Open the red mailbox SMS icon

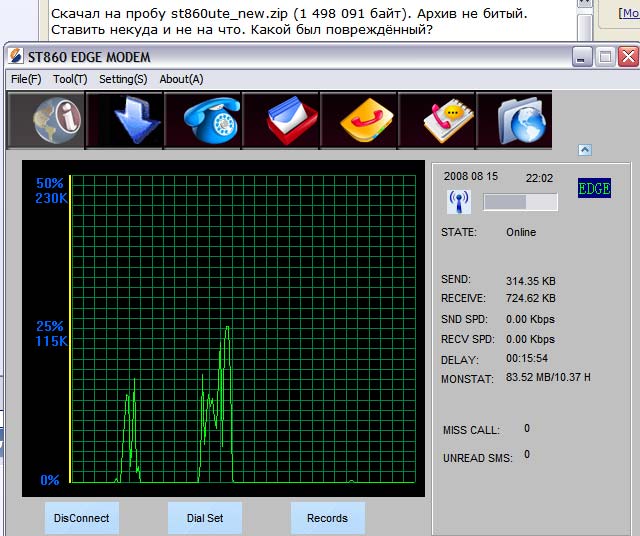[x=281, y=120]
